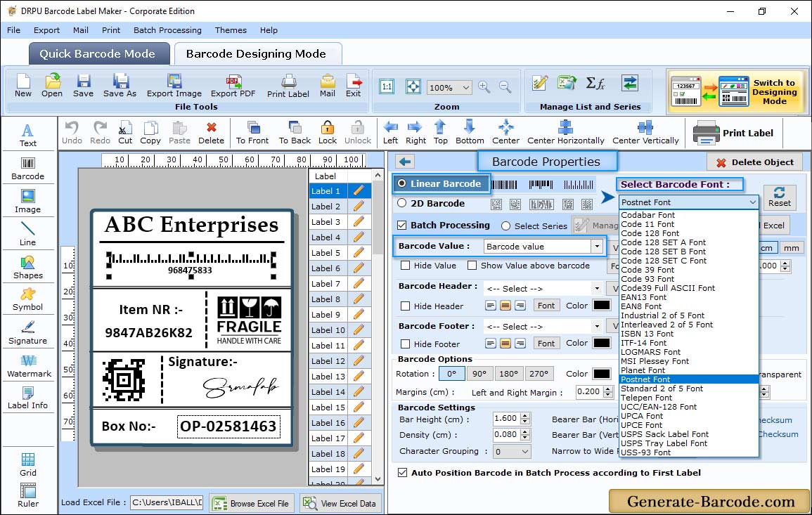Zoom out with the magnifier minus icon
This screenshot has height=515, width=812.
505,87
